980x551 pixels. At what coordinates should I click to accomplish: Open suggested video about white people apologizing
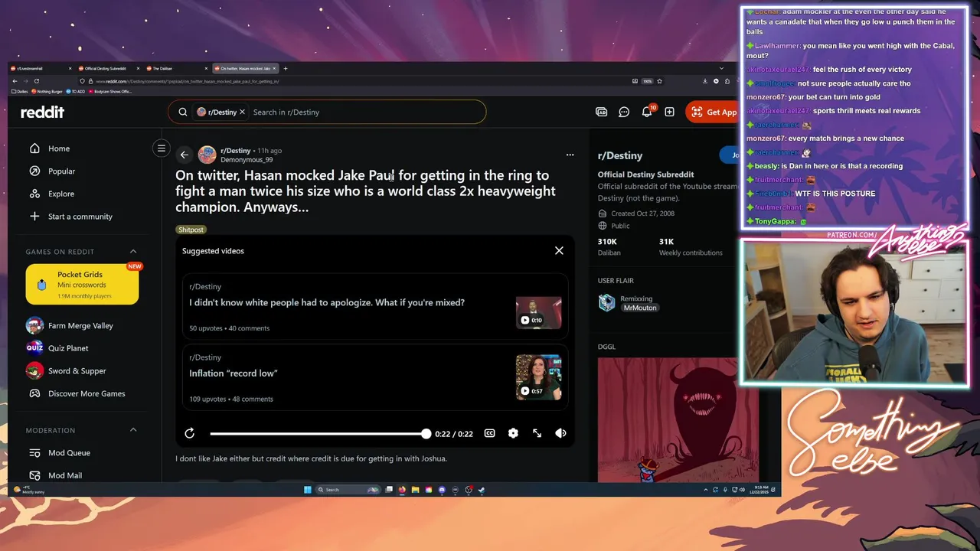pyautogui.click(x=327, y=302)
